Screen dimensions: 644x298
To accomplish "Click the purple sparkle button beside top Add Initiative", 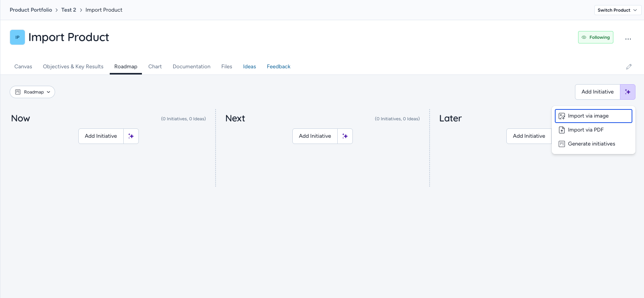I will [628, 92].
